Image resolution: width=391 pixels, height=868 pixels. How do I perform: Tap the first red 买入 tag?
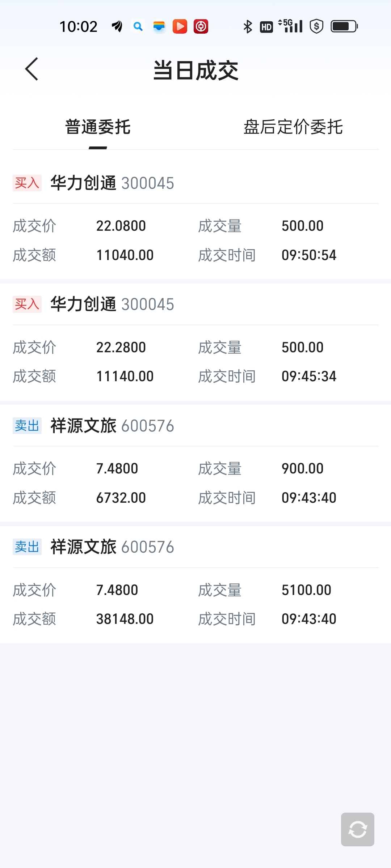(x=27, y=183)
